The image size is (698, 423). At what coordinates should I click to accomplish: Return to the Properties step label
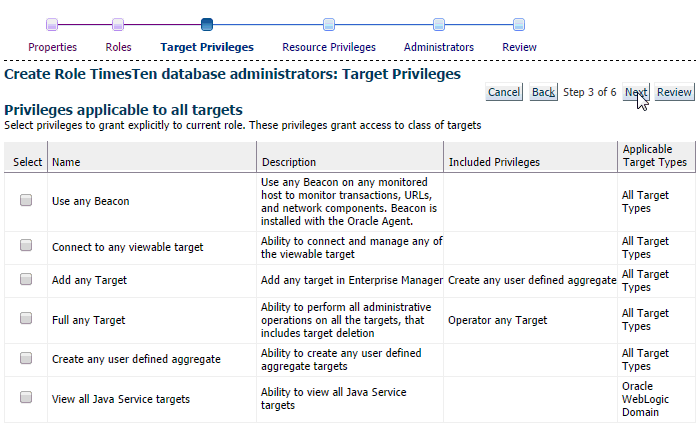[53, 47]
